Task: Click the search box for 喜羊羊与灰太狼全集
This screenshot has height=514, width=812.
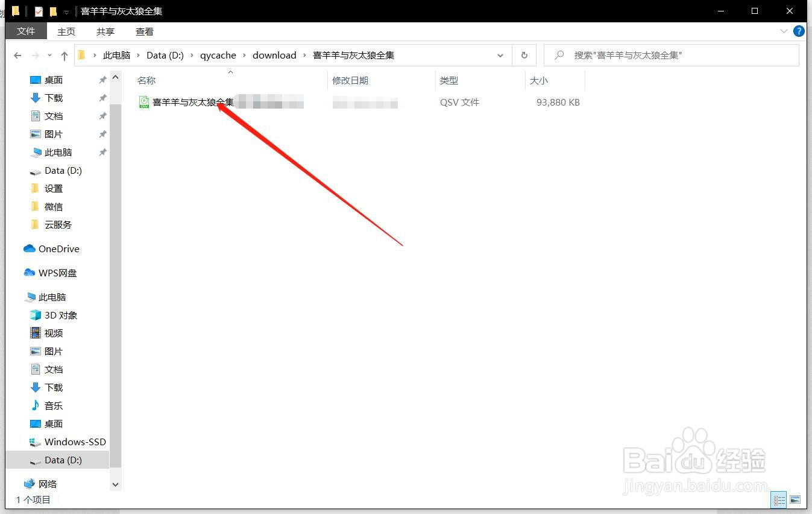Action: tap(672, 56)
